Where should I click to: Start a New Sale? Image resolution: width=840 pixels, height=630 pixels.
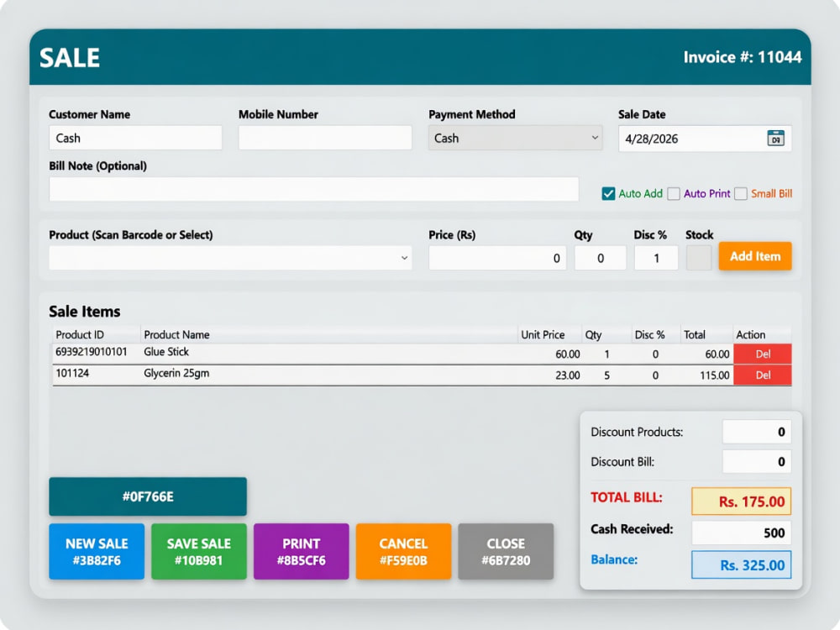(97, 551)
